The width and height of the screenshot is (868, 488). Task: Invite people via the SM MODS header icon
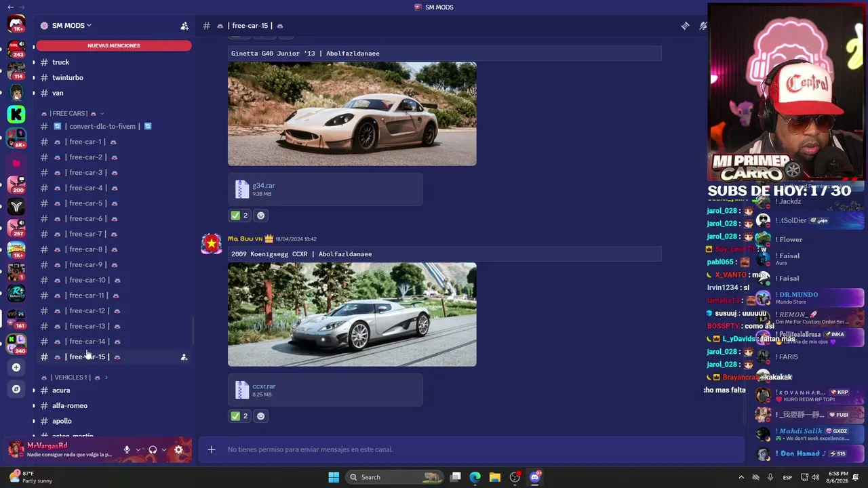click(184, 26)
